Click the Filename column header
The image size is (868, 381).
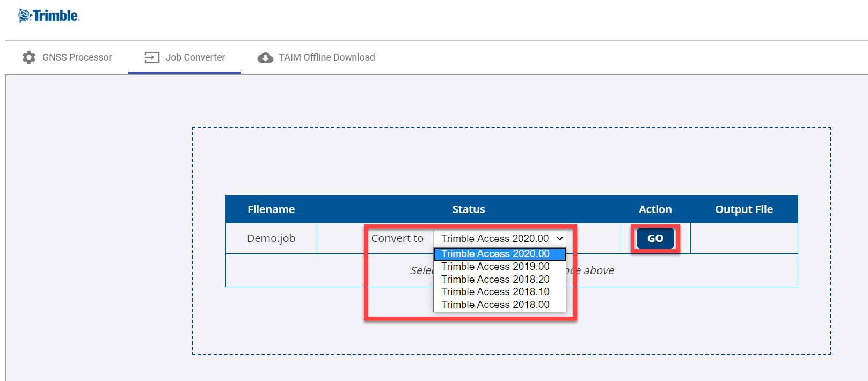click(271, 209)
